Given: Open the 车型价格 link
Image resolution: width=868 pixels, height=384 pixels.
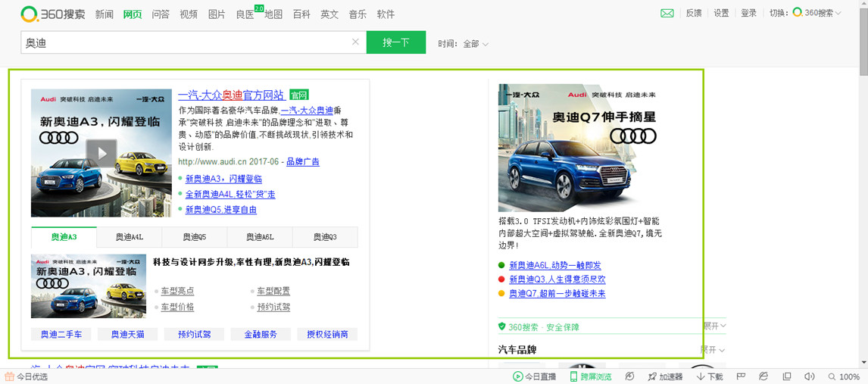Looking at the screenshot, I should tap(178, 307).
